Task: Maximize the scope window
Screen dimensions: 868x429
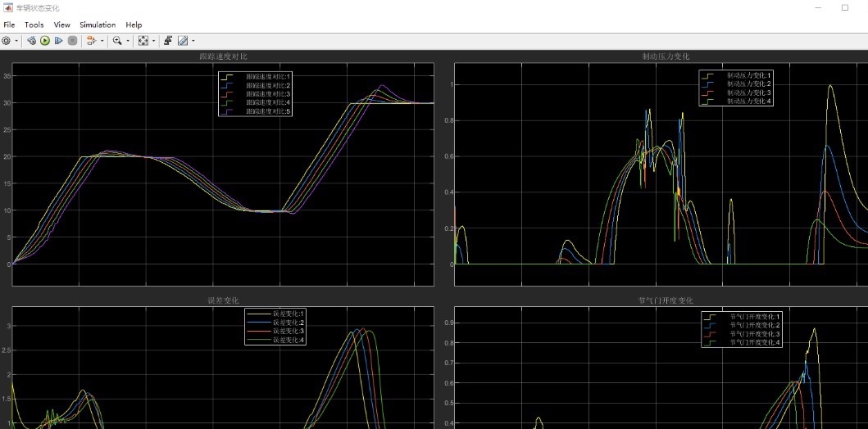Action: (x=845, y=7)
